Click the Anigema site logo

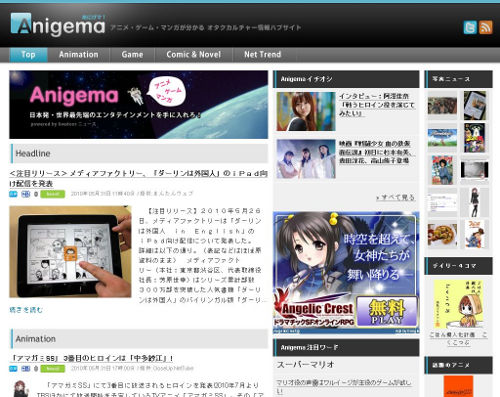[58, 25]
